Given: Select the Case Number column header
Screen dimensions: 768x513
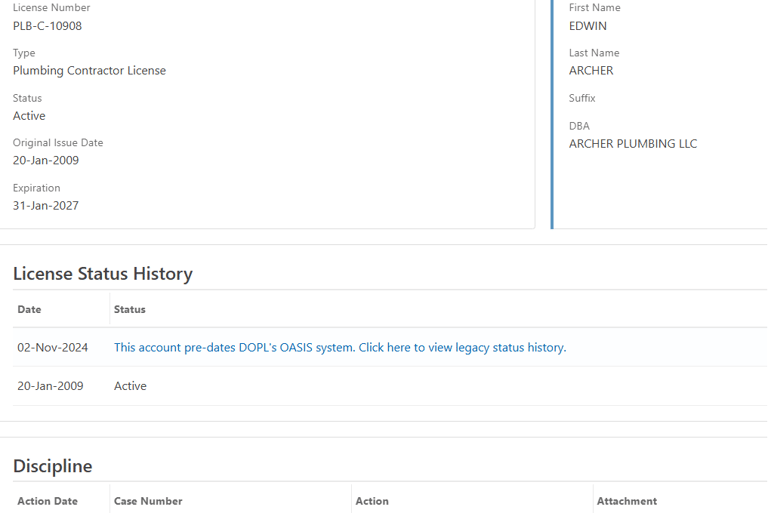Looking at the screenshot, I should (x=148, y=501).
